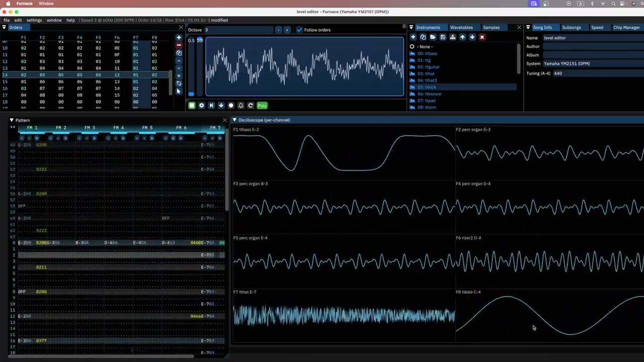The width and height of the screenshot is (644, 362).
Task: Duplicate order at end of song
Action: coord(179,76)
